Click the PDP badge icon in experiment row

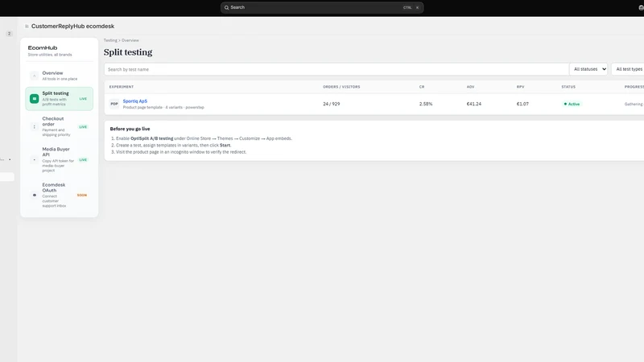114,104
